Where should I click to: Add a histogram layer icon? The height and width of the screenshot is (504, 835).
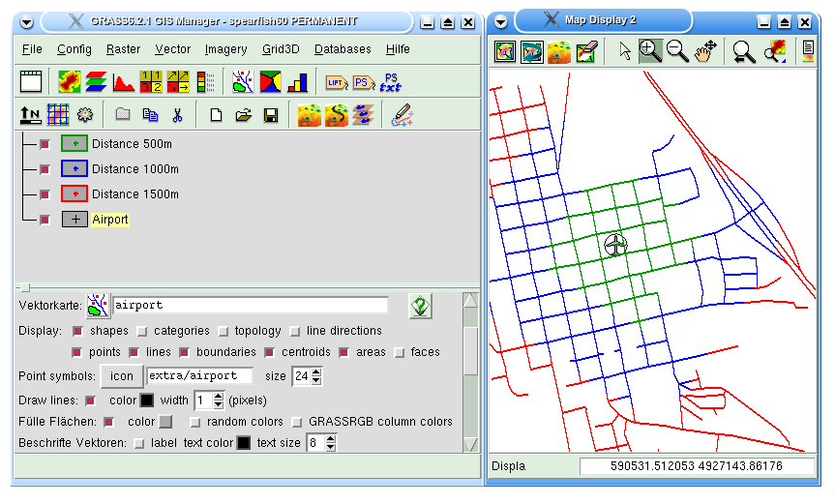pyautogui.click(x=124, y=82)
